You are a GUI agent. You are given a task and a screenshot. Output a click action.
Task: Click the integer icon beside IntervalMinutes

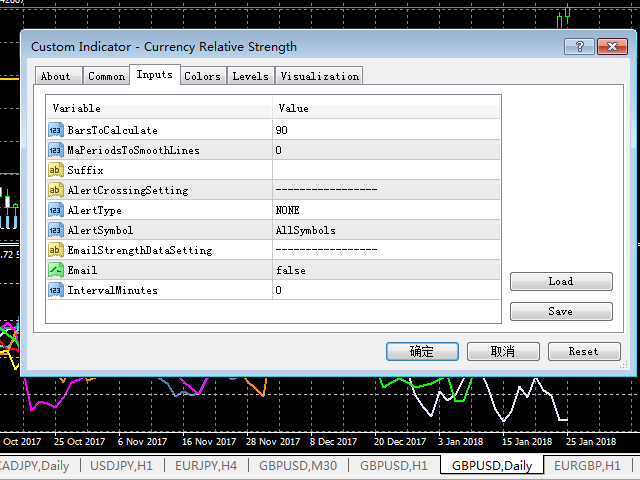56,290
